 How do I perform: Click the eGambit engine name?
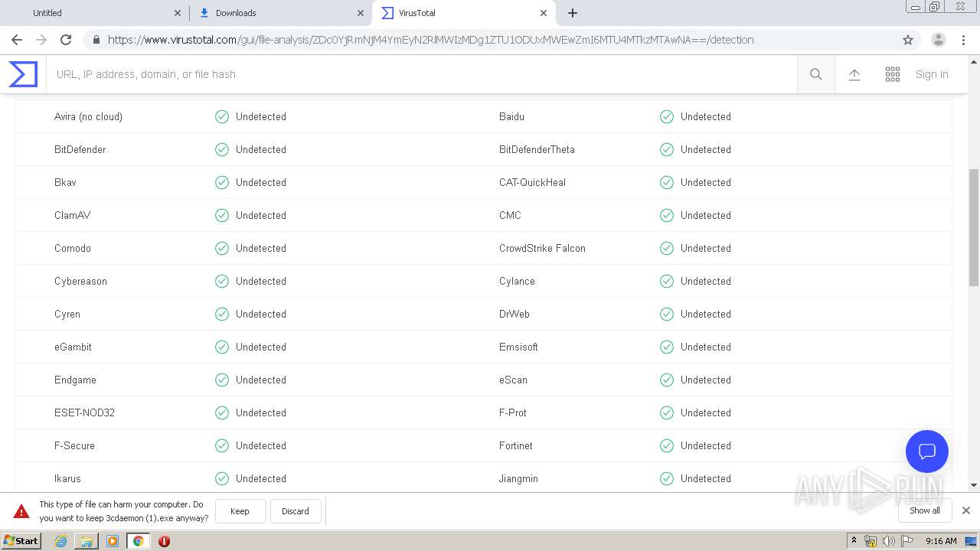click(73, 347)
